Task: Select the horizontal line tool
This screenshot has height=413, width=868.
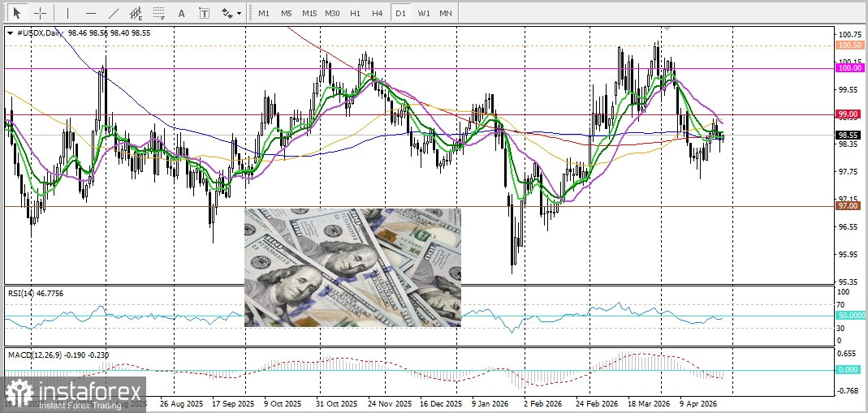Action: [x=90, y=14]
